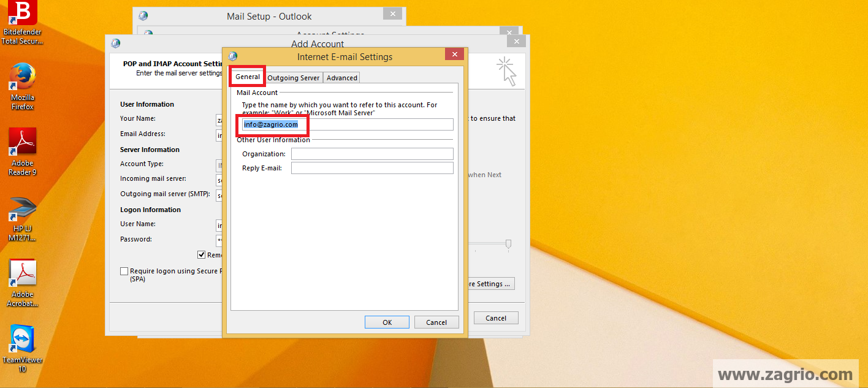Open the TeamViewer 10 desktop shortcut

23,348
